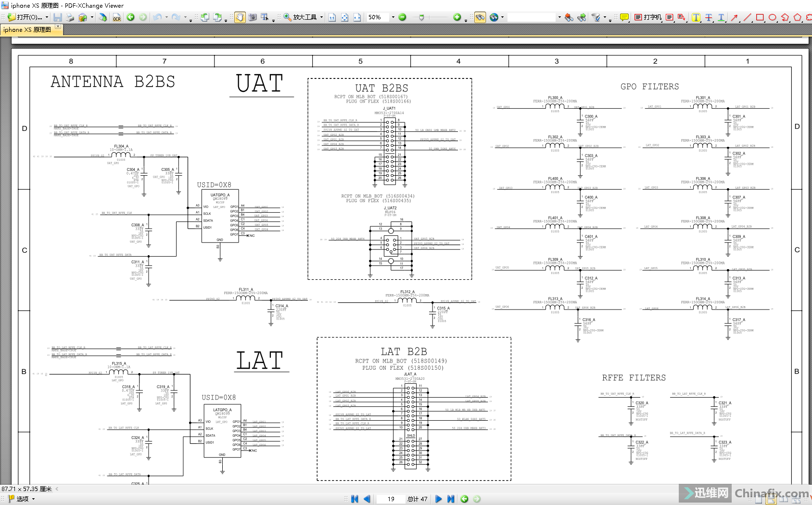Image resolution: width=812 pixels, height=505 pixels.
Task: Click the page number field showing 19
Action: tap(391, 499)
